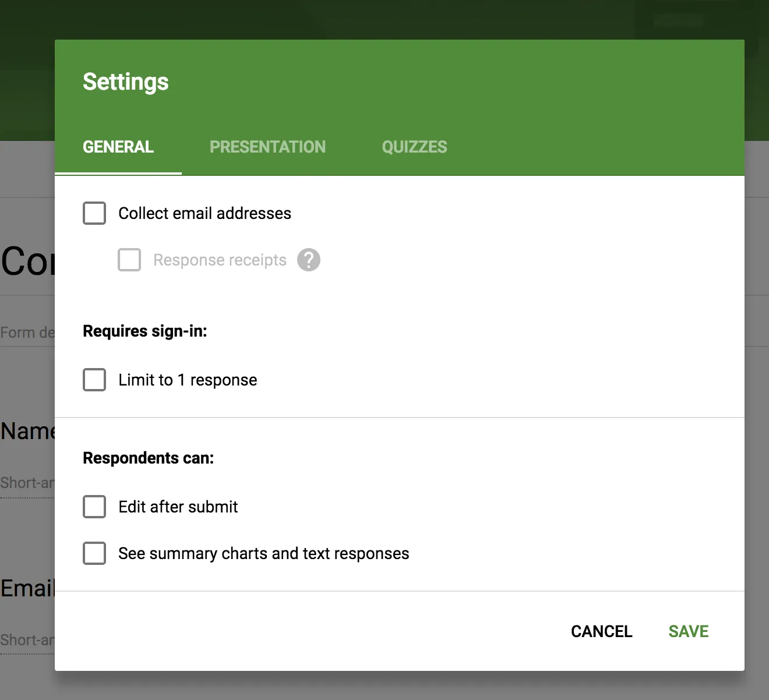Toggle the Edit after submit checkbox

pyautogui.click(x=94, y=507)
